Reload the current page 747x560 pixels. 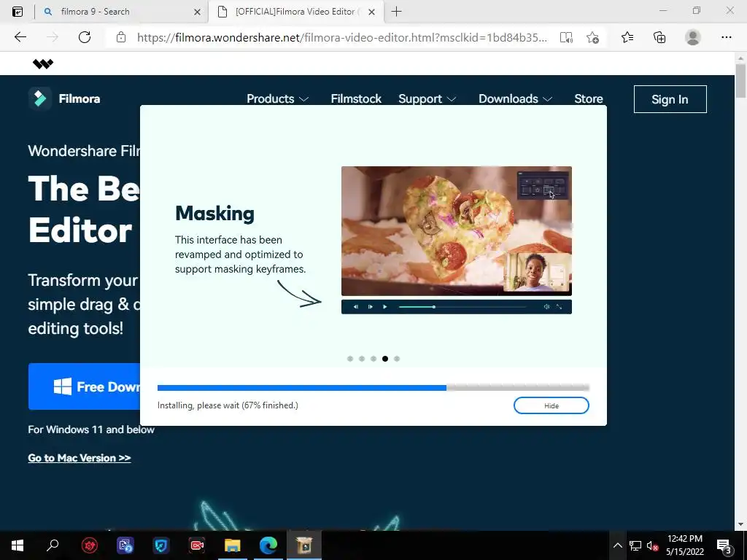[85, 37]
